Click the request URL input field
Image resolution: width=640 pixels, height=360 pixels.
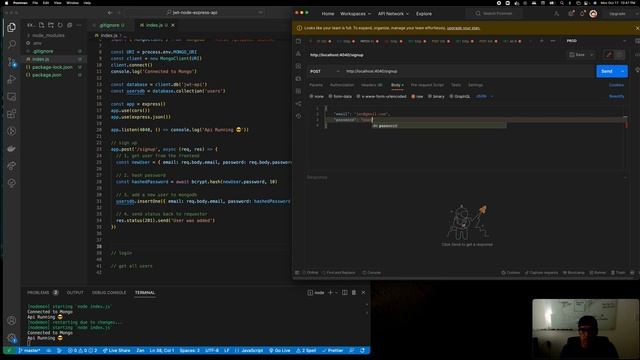[469, 71]
